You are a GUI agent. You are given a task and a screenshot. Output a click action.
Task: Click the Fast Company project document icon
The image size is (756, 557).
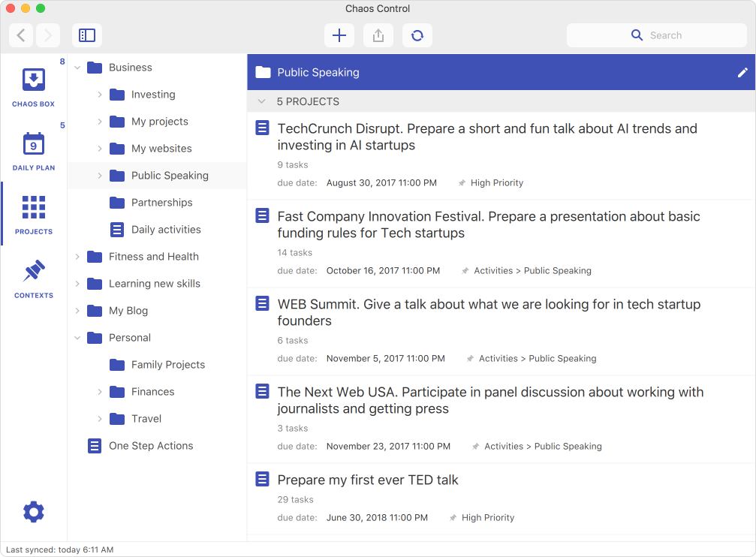[x=262, y=215]
